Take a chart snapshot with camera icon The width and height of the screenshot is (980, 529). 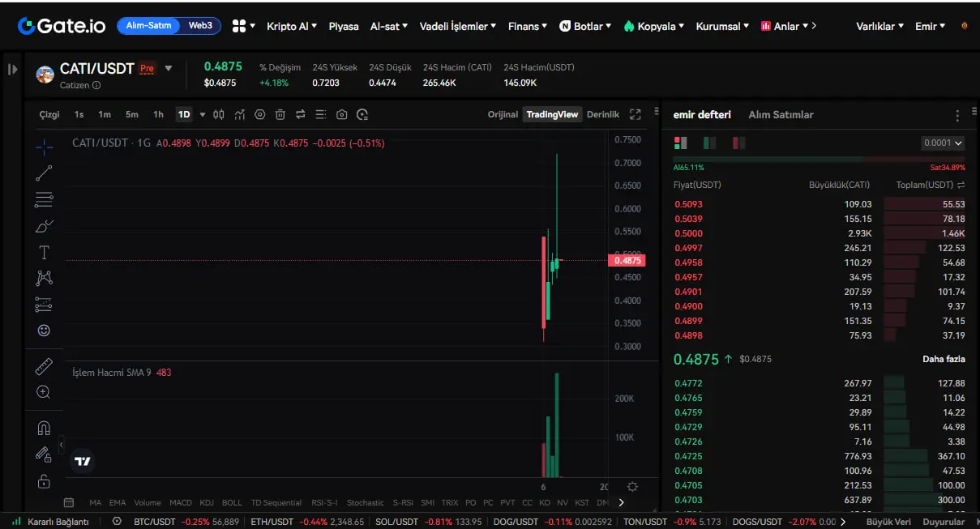point(342,114)
